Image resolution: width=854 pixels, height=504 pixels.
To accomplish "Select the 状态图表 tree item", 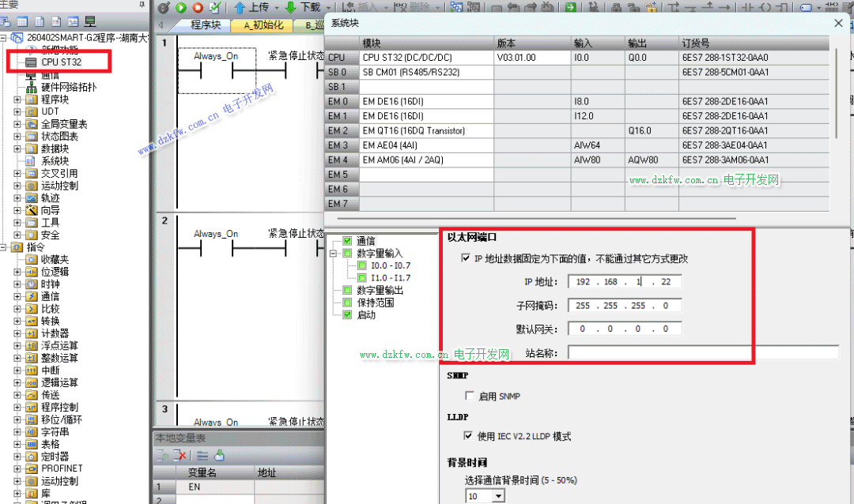I will pos(59,137).
